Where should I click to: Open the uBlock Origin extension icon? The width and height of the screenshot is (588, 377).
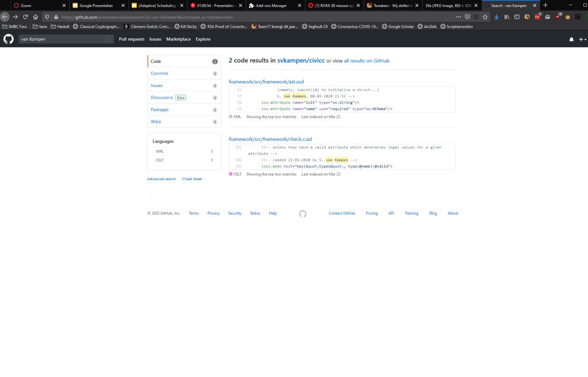tap(558, 17)
